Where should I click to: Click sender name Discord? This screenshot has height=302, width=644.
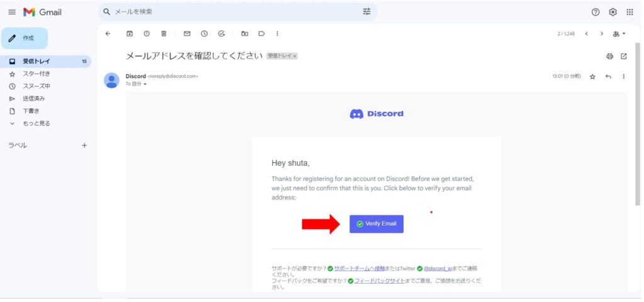click(x=136, y=76)
